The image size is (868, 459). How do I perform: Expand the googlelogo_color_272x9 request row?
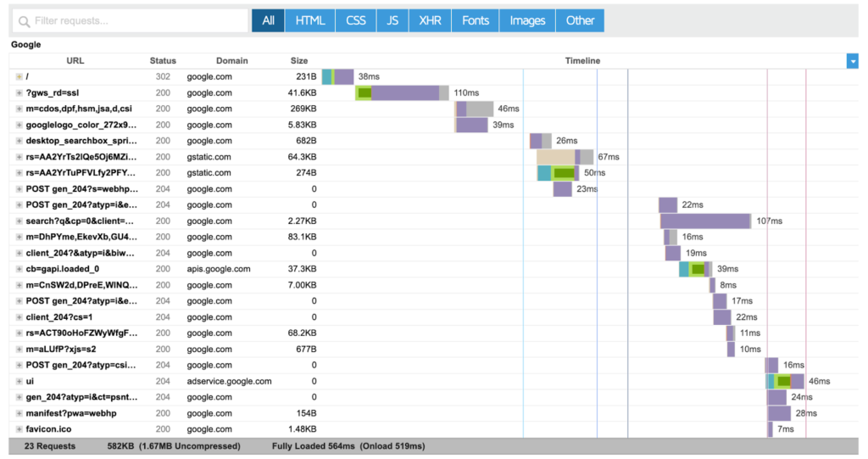(19, 125)
